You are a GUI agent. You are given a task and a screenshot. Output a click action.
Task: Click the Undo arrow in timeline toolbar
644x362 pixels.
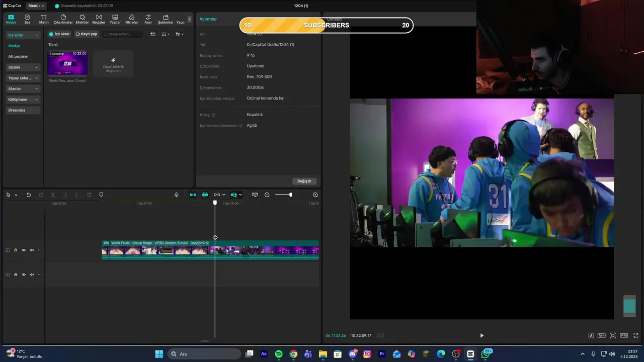[x=29, y=195]
